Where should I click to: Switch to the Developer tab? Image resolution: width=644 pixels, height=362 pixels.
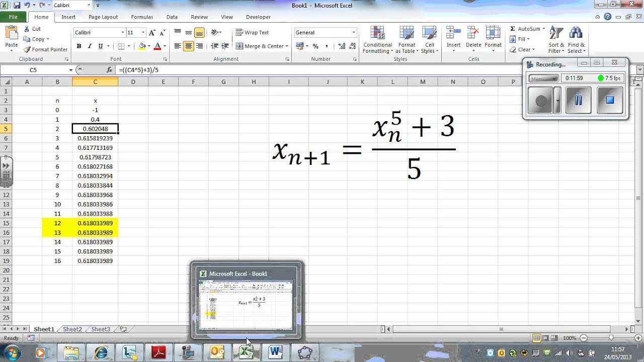(258, 17)
